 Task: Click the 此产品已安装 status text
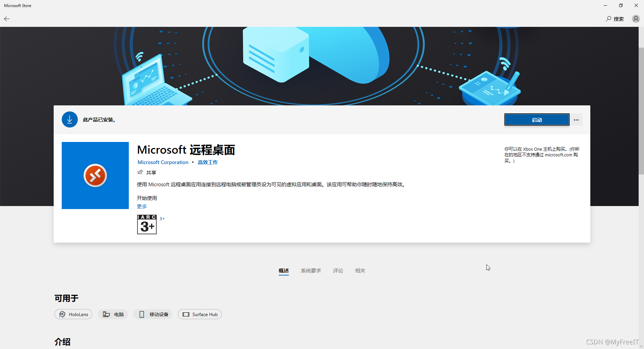(x=100, y=120)
